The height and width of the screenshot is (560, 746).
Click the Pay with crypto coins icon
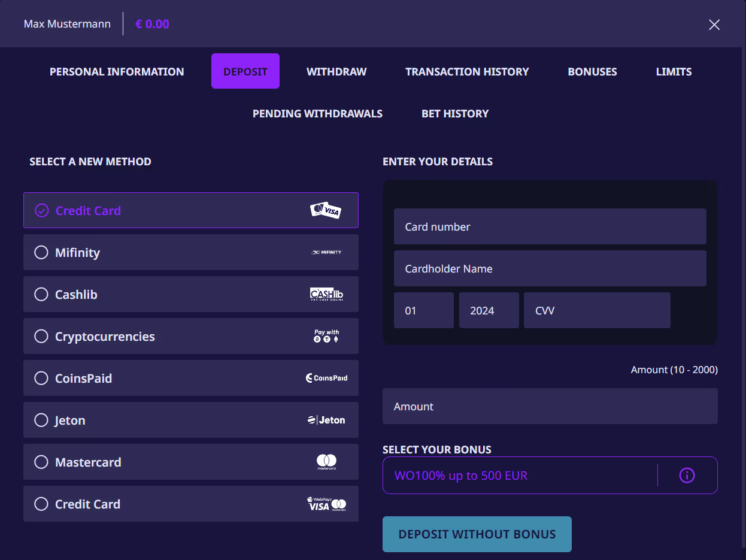pyautogui.click(x=326, y=336)
